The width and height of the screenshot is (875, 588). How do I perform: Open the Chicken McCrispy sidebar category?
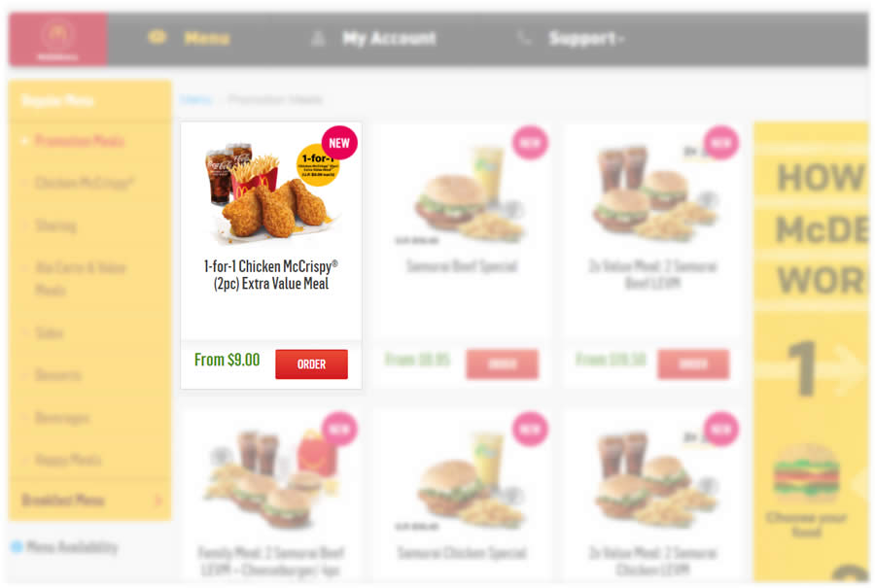click(x=85, y=183)
